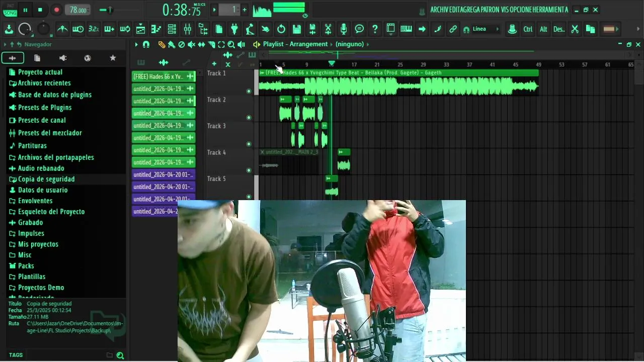Stop playback with the stop button
644x362 pixels.
point(40,10)
